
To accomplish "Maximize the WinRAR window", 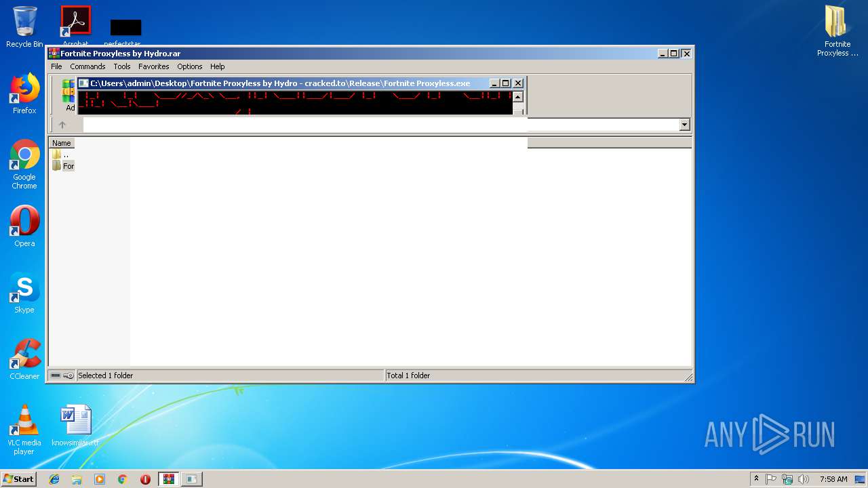I will click(x=674, y=54).
